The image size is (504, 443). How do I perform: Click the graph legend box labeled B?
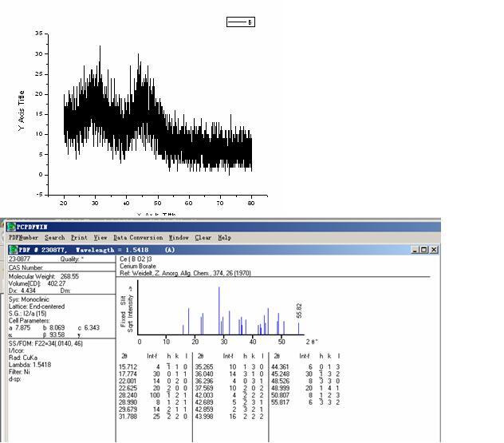click(x=241, y=22)
